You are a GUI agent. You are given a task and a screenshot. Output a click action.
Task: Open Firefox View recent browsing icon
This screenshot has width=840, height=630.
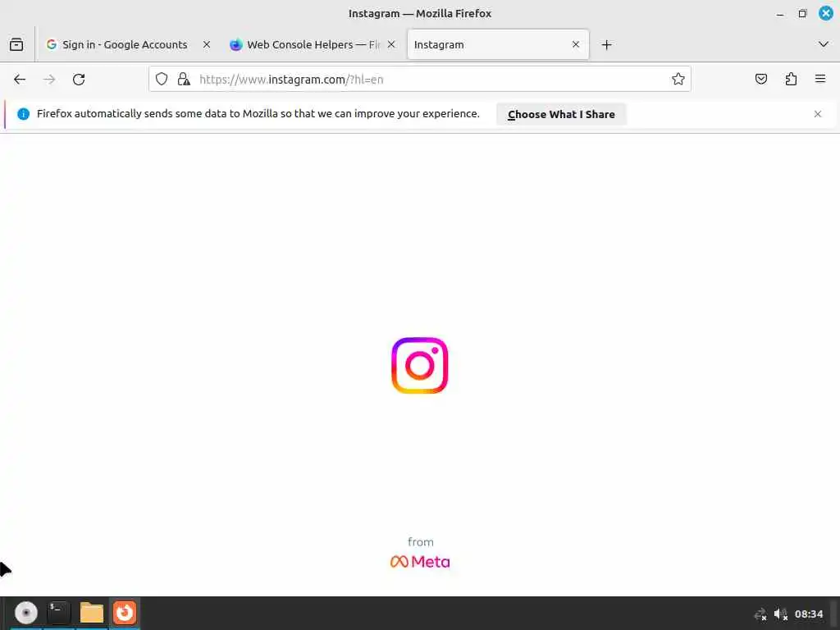pos(16,44)
